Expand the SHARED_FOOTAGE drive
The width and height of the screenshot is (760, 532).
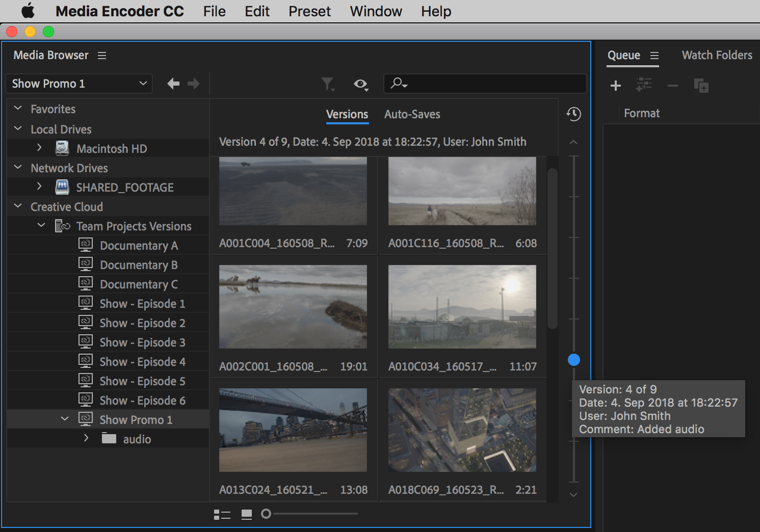point(39,186)
